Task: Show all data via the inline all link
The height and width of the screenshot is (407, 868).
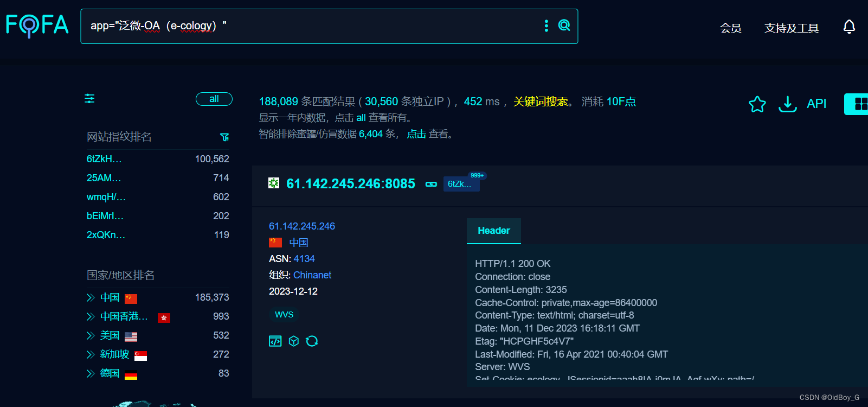Action: click(361, 118)
